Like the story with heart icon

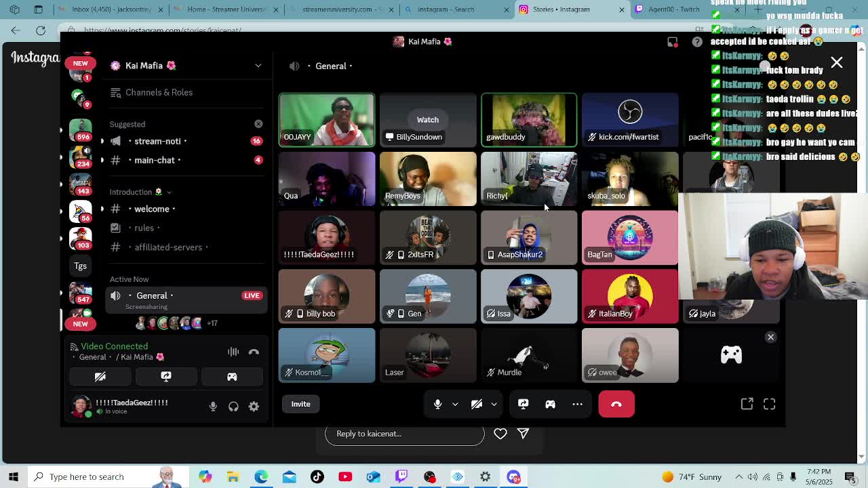pyautogui.click(x=500, y=434)
